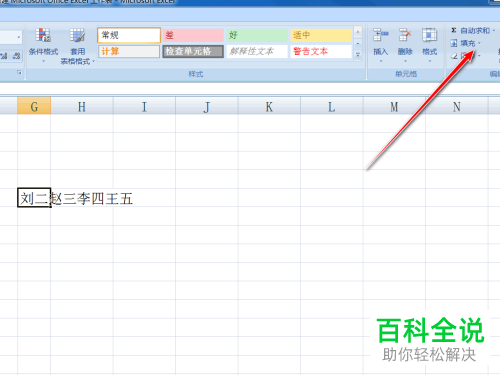Select cell containing 刘二赵三李四王五
Screen dimensions: 500x375
coord(34,198)
